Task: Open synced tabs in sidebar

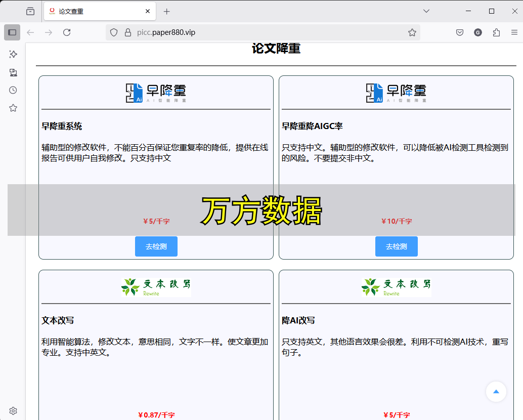Action: [13, 72]
